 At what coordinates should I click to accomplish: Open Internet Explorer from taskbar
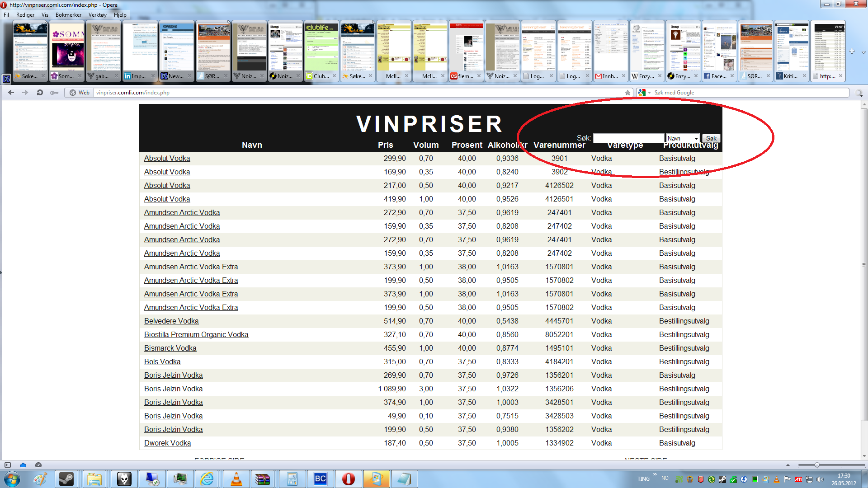(207, 479)
